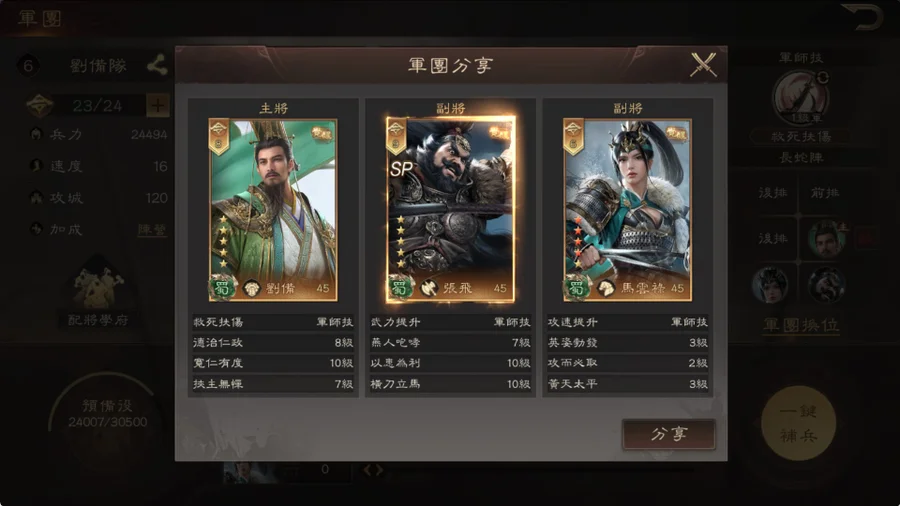Open the 黃天太平 skill row

(627, 384)
